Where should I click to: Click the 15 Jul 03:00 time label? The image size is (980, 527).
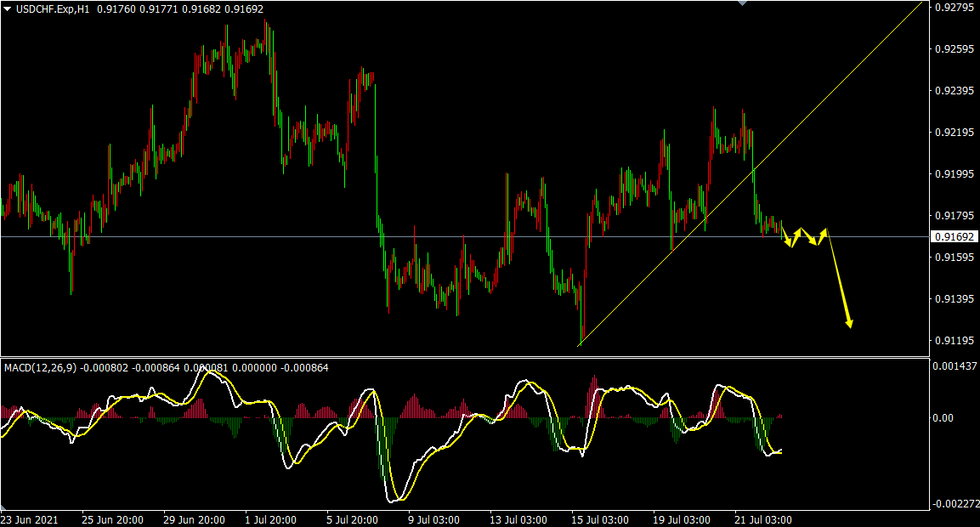coord(600,520)
